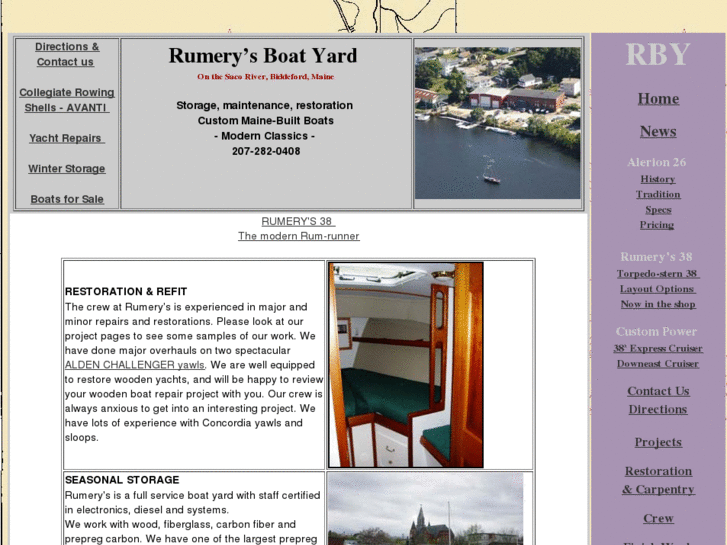This screenshot has width=727, height=545.
Task: Go to Home in sidebar
Action: (x=658, y=99)
